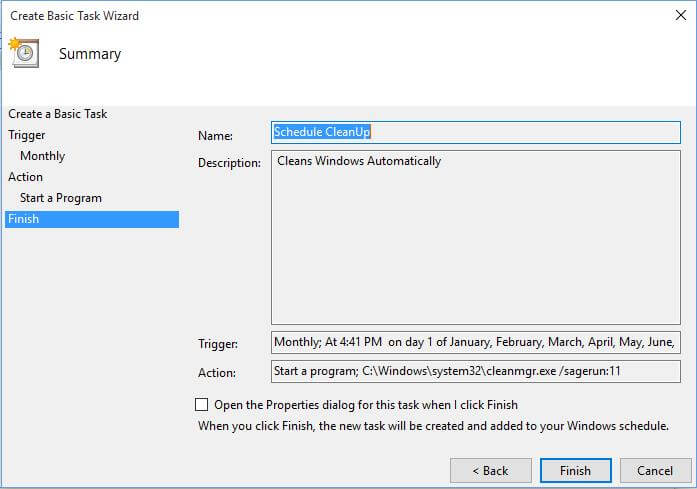The image size is (697, 489).
Task: Enable Open the Properties dialog checkbox
Action: point(201,405)
